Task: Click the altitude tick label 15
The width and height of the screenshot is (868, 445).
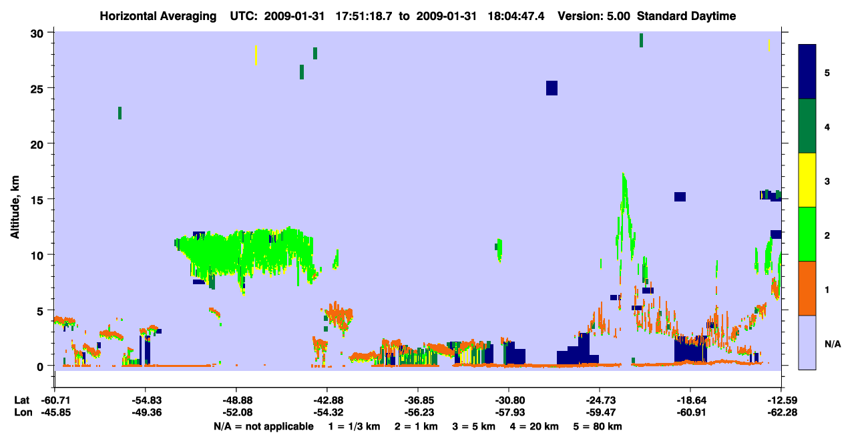Action: pos(39,199)
